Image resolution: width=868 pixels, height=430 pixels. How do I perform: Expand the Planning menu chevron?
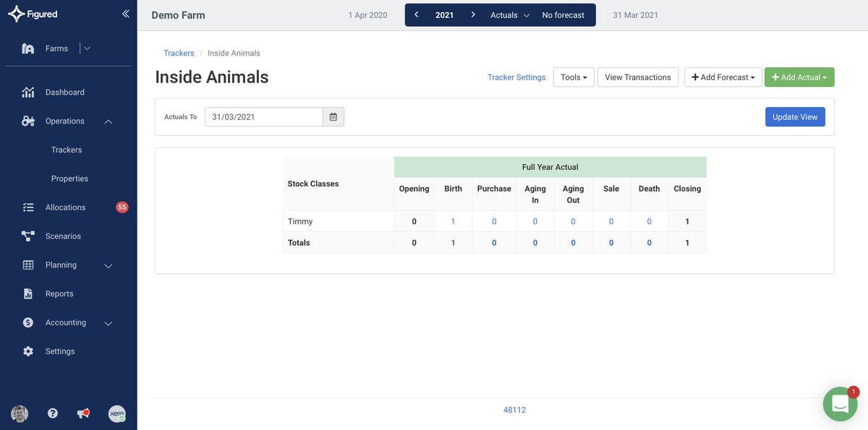click(109, 266)
